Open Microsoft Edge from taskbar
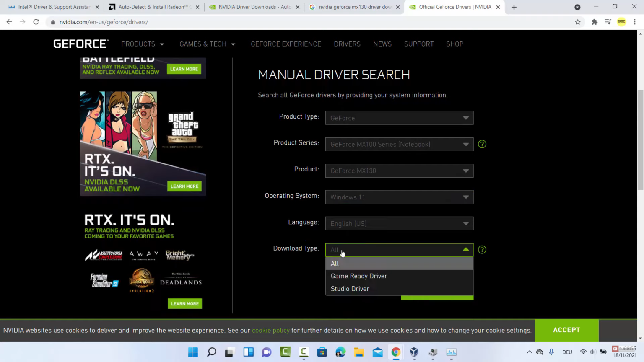 pos(340,352)
